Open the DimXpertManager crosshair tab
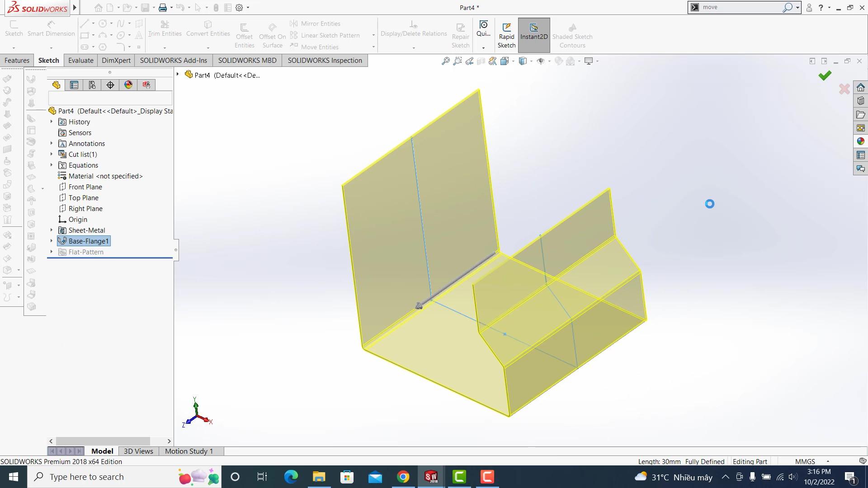This screenshot has height=488, width=868. pos(110,85)
